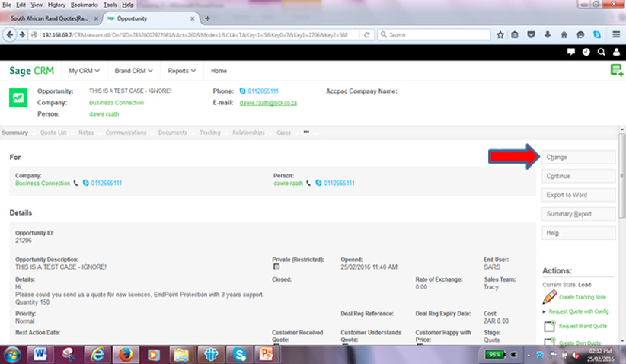Viewport: 626px width, 364px height.
Task: Open the chat bubble toolbar icon
Action: [580, 35]
